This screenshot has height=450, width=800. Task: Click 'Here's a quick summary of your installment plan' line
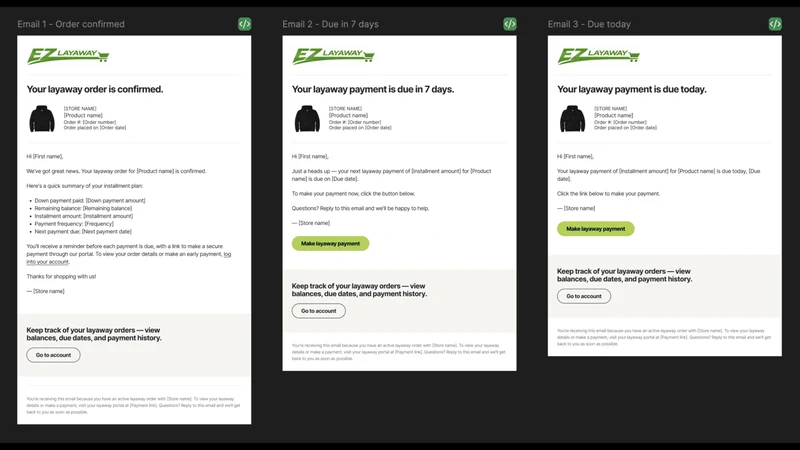85,186
